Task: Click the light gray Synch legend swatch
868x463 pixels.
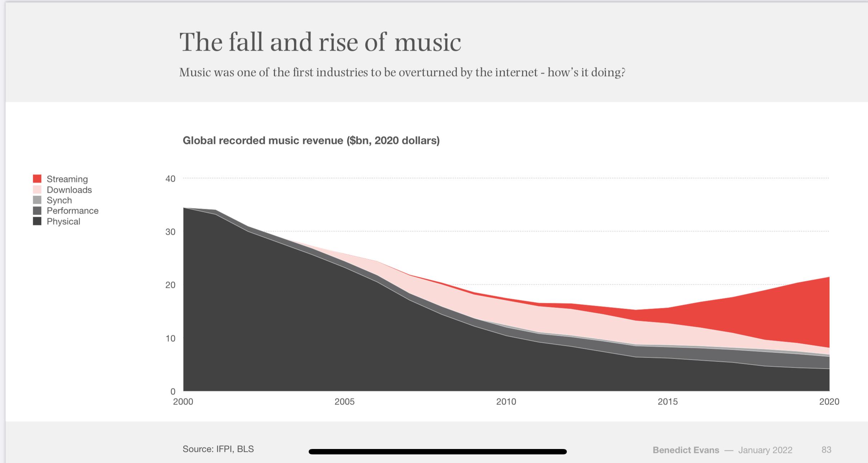Action: (37, 200)
